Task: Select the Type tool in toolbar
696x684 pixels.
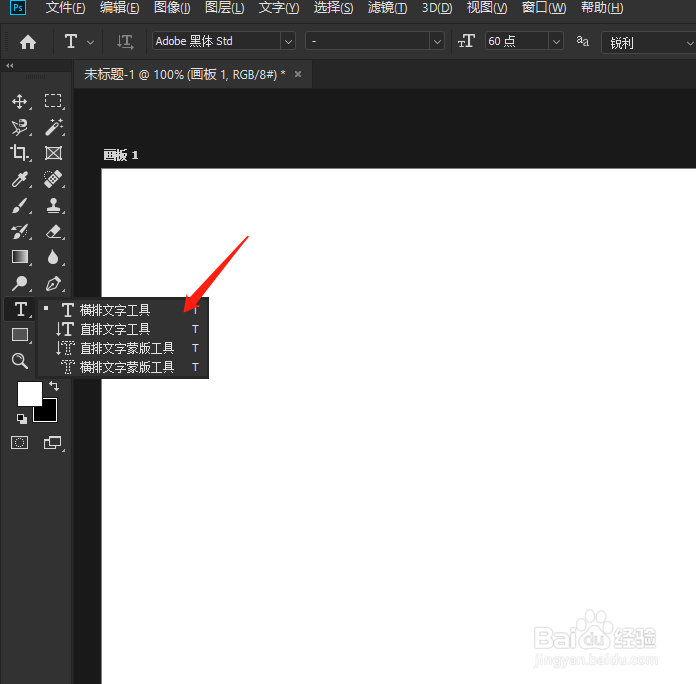Action: coord(20,309)
